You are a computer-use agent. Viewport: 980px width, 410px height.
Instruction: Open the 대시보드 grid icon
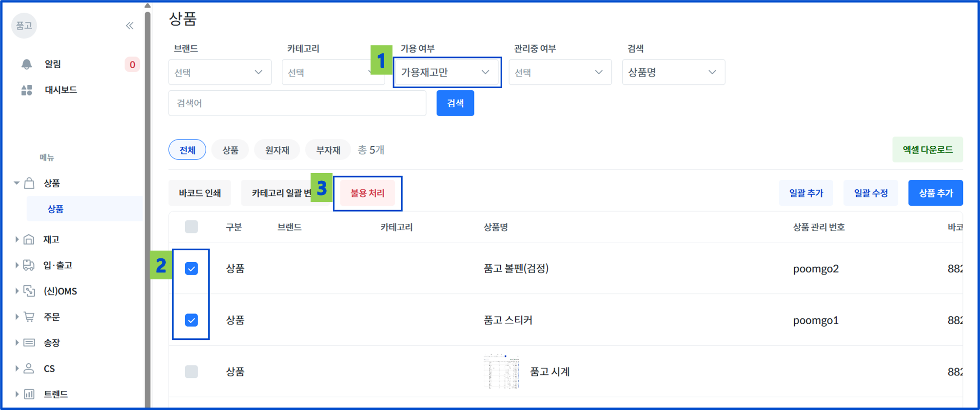(x=27, y=90)
